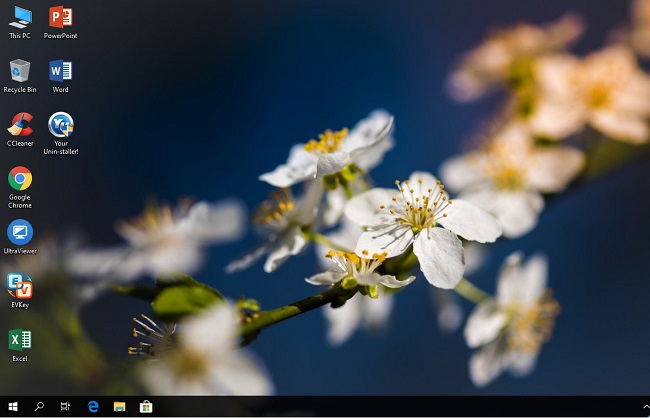Launch Microsoft Edge from the taskbar
The height and width of the screenshot is (418, 650).
93,407
